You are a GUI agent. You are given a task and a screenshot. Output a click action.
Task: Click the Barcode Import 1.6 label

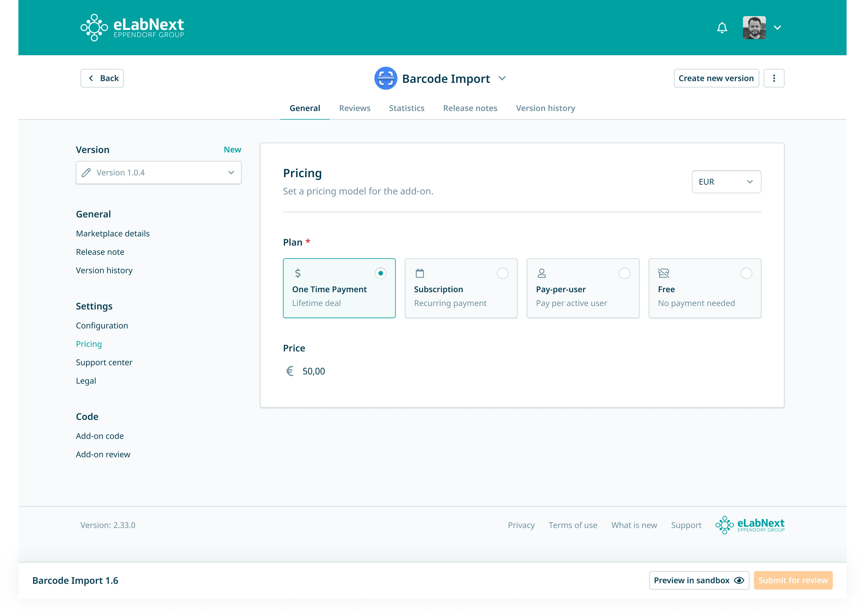(x=75, y=580)
